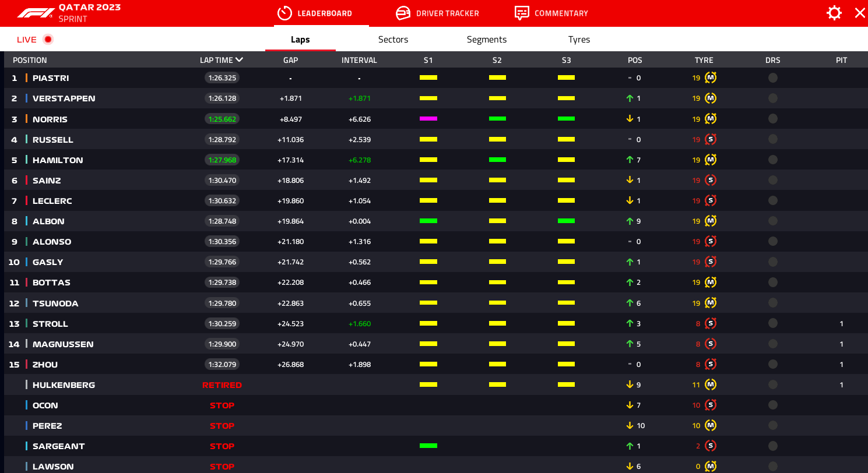868x473 pixels.
Task: Click Sargeant's green S1 sector bar
Action: coord(428,446)
